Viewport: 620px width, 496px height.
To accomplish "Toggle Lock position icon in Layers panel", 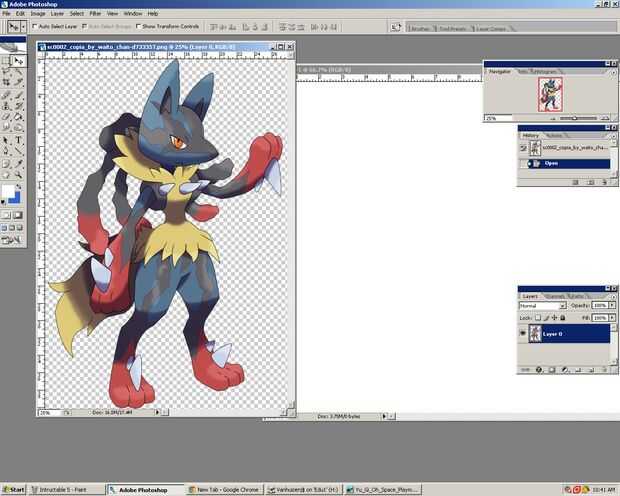I will (x=554, y=318).
